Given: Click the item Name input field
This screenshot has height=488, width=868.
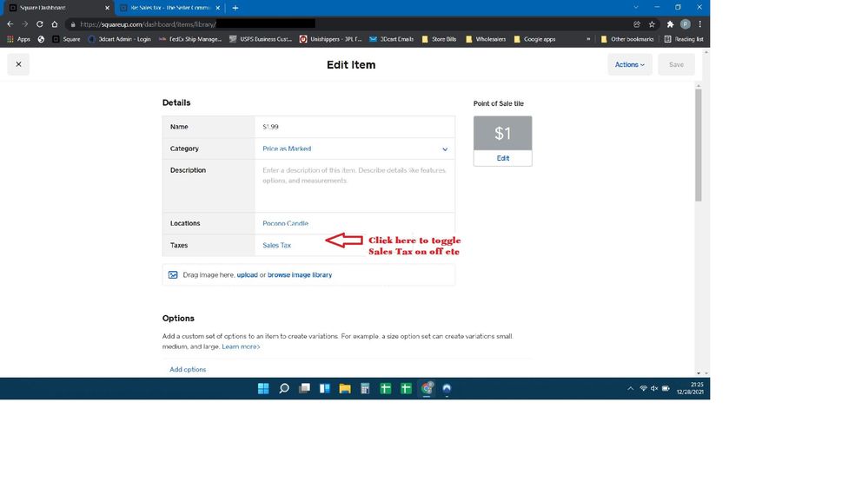Looking at the screenshot, I should click(x=354, y=127).
